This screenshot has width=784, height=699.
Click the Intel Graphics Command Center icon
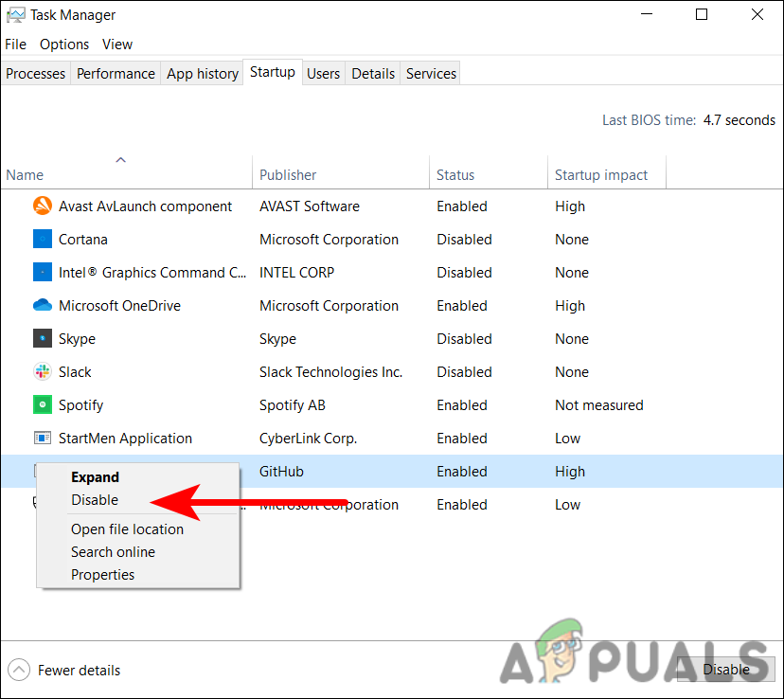click(x=43, y=272)
